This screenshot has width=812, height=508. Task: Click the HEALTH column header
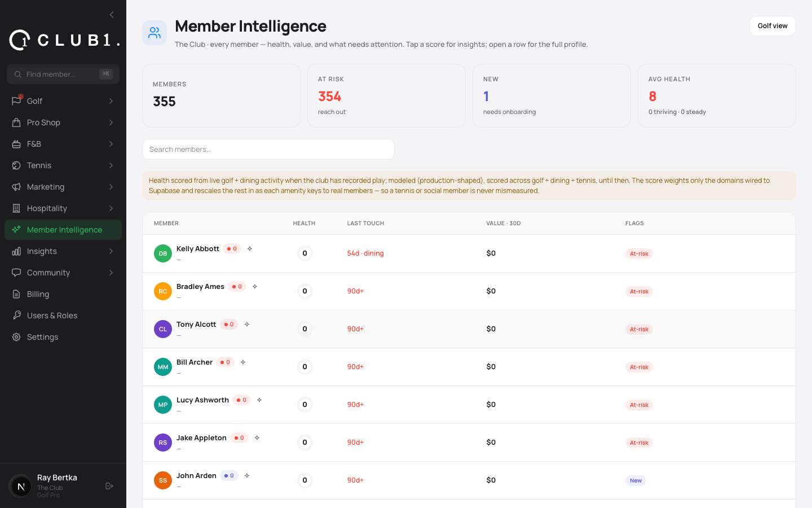point(304,224)
